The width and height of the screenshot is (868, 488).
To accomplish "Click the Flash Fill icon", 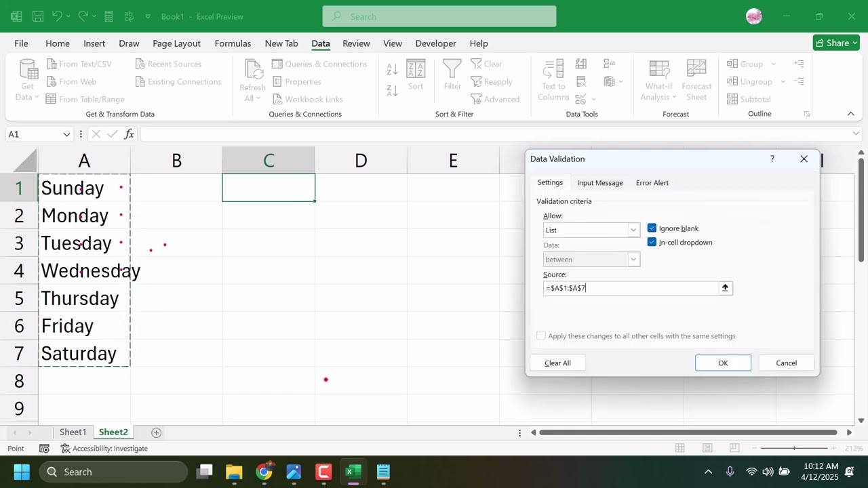I will 581,64.
